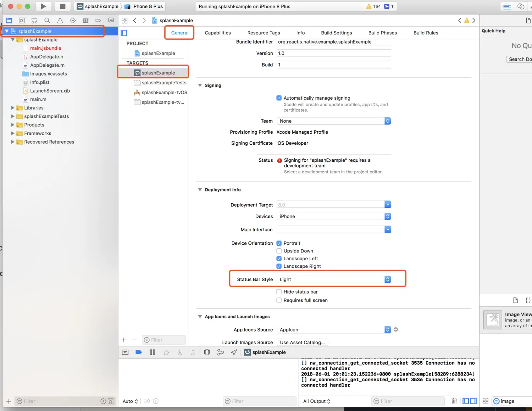Switch to the Info tab
The width and height of the screenshot is (532, 411).
coord(300,33)
